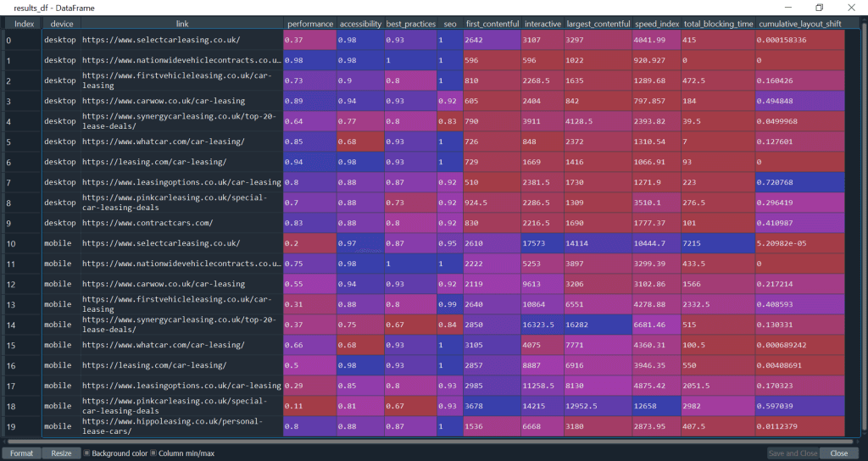This screenshot has width=868, height=461.
Task: Select seo cell 0.83 in row 4
Action: 450,121
